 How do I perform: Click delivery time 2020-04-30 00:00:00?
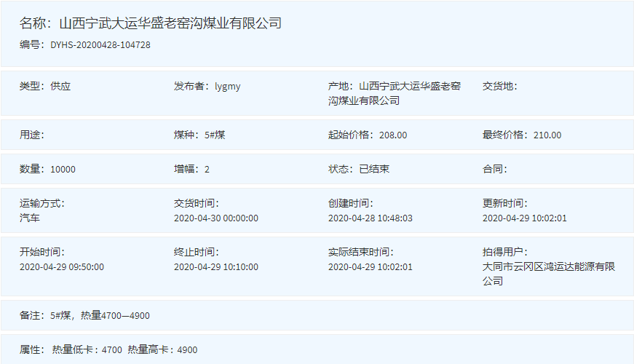pos(216,218)
